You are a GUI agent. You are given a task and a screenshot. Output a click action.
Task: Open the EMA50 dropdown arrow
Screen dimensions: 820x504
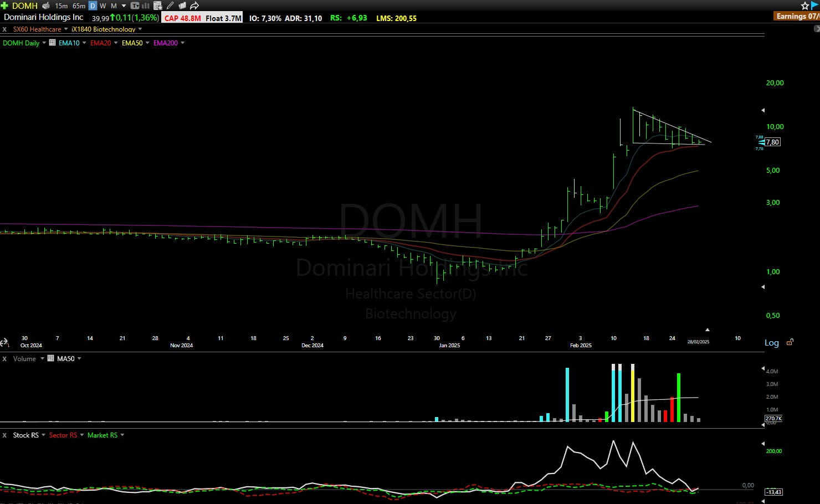tap(147, 43)
